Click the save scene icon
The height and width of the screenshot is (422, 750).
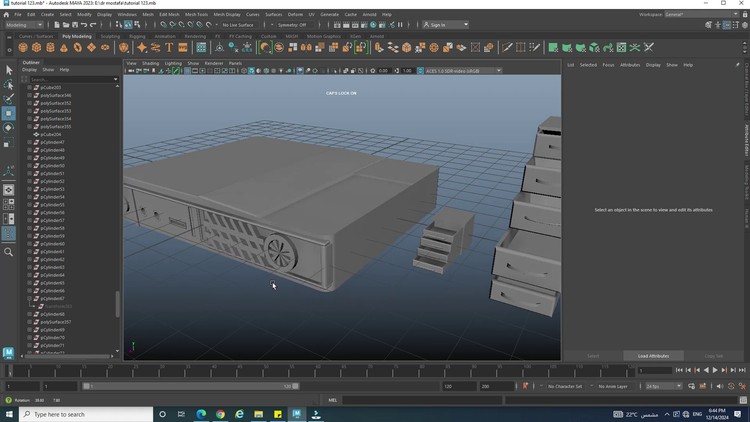(75, 25)
